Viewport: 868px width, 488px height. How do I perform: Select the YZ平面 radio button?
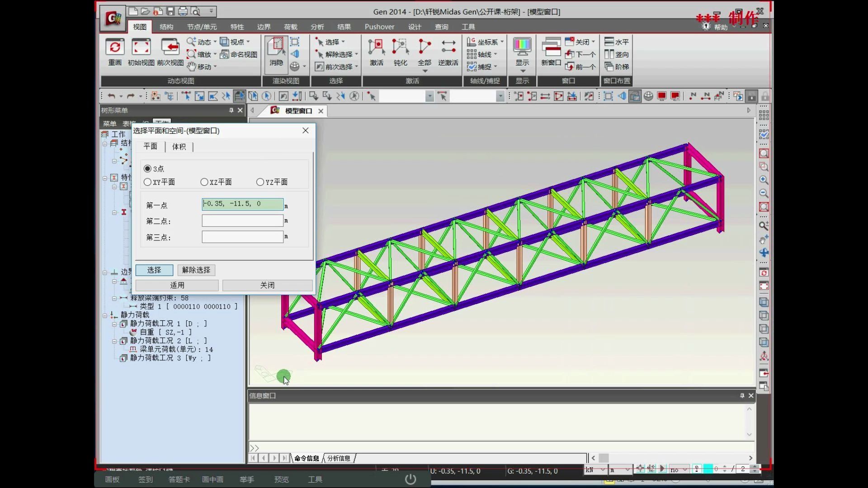(x=259, y=182)
